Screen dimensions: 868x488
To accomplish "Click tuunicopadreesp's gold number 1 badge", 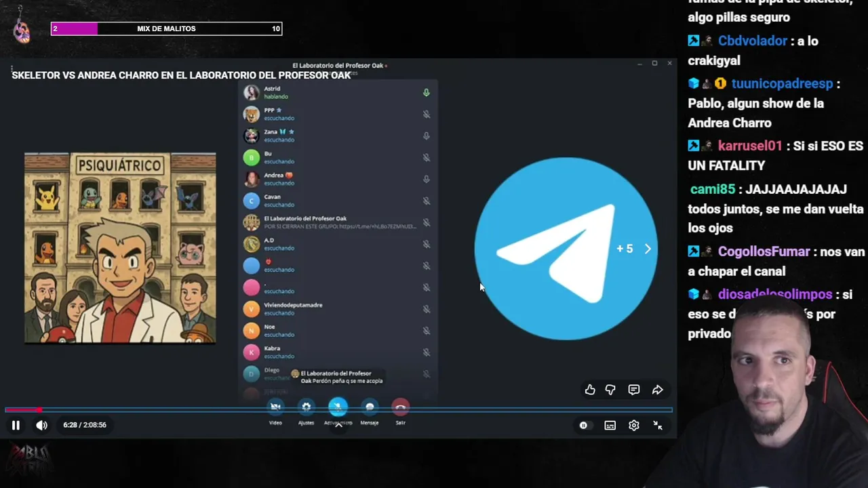I will point(720,84).
